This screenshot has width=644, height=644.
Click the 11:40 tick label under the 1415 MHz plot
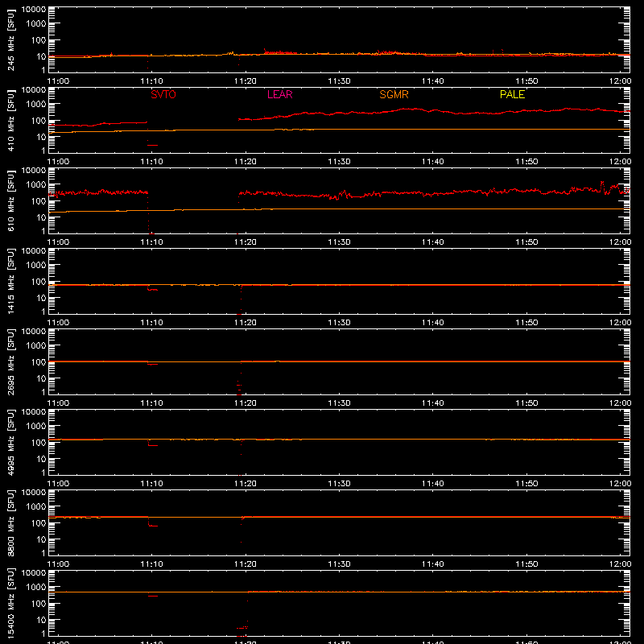432,323
